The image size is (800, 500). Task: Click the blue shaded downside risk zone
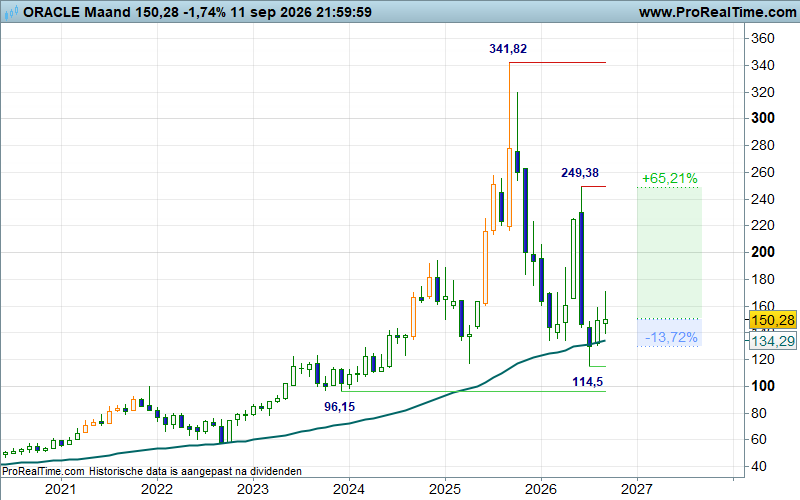[x=669, y=333]
